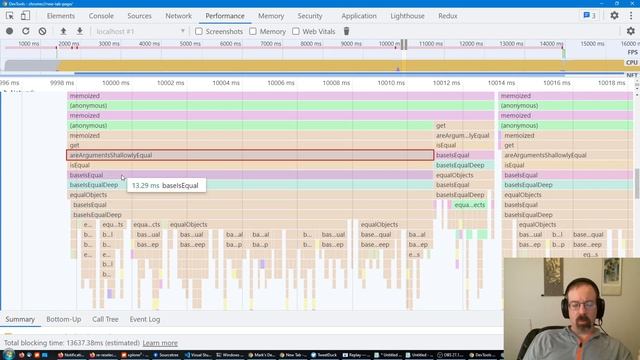Select the green equa...ects flame bar
640x360 pixels.
(469, 205)
